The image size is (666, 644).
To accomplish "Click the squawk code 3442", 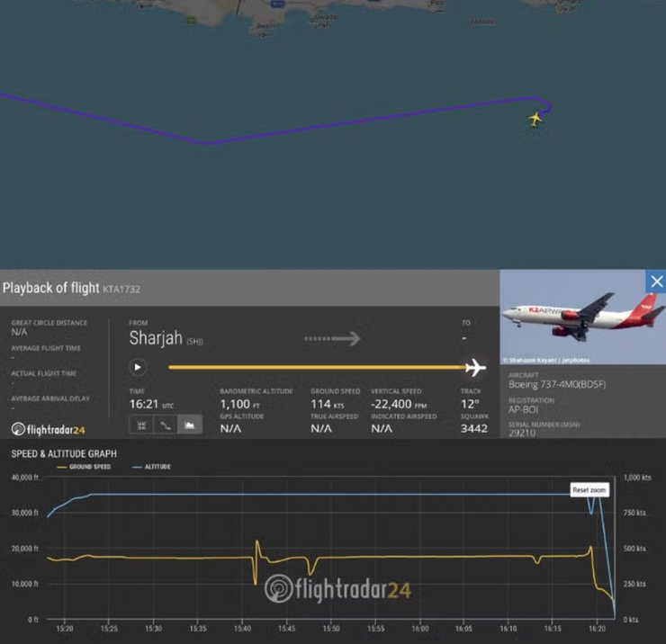I will point(474,429).
